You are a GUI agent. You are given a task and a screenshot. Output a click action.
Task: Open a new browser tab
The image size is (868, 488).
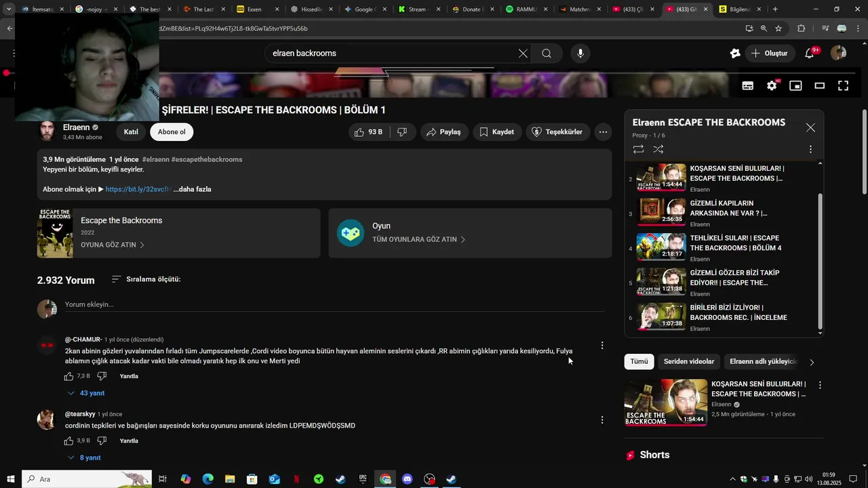coord(775,9)
